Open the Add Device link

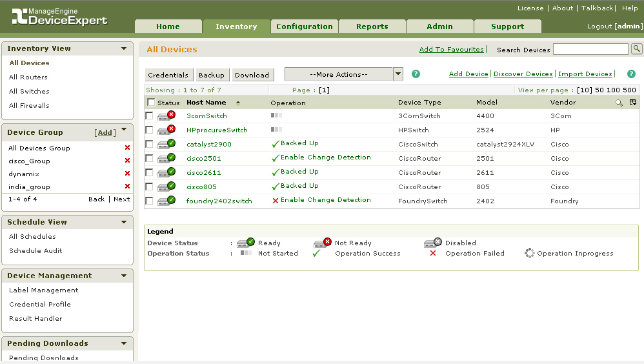[468, 74]
